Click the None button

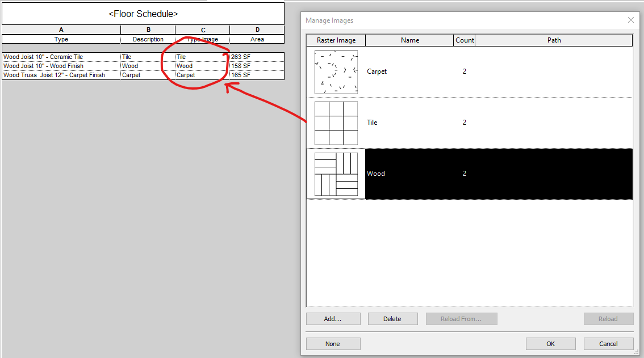333,343
